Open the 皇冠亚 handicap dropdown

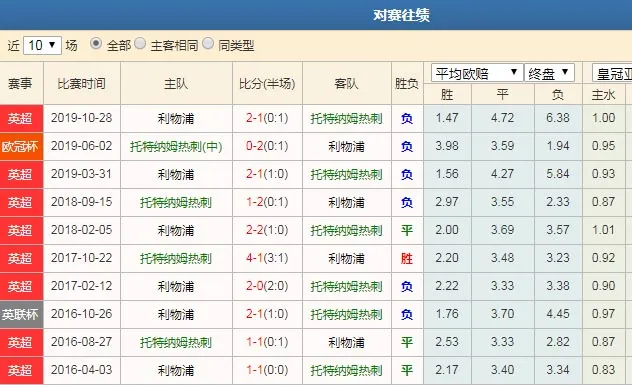point(613,73)
